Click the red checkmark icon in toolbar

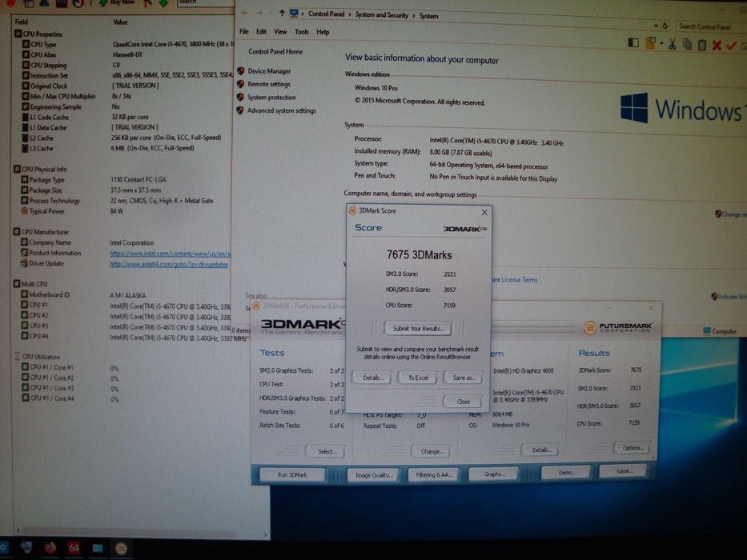coord(732,46)
